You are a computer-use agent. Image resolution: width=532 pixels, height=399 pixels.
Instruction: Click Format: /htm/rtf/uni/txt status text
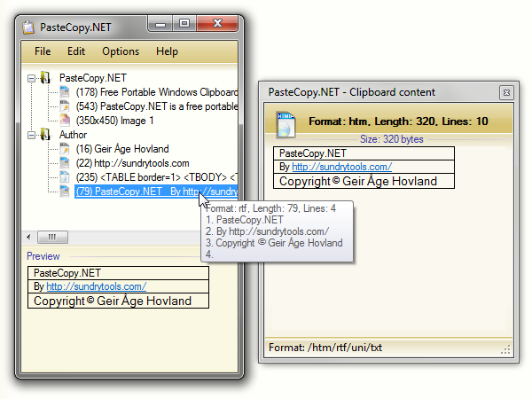click(x=325, y=348)
